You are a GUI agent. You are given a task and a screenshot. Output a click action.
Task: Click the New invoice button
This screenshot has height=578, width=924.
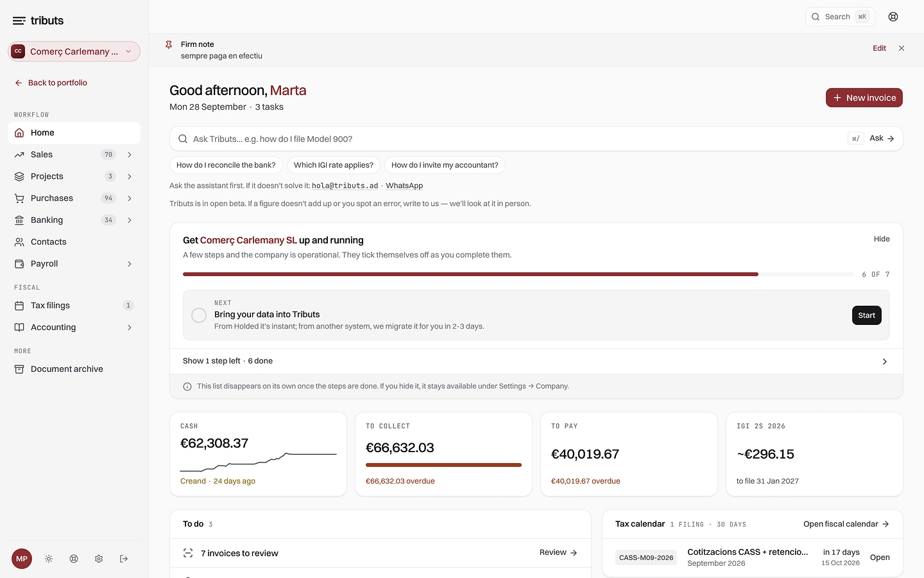864,98
